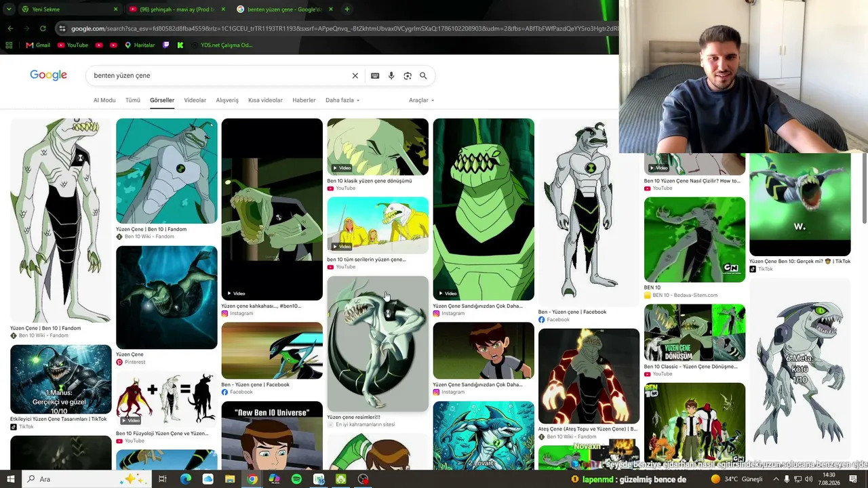Clear the search box with the X icon
This screenshot has height=488, width=868.
(355, 76)
